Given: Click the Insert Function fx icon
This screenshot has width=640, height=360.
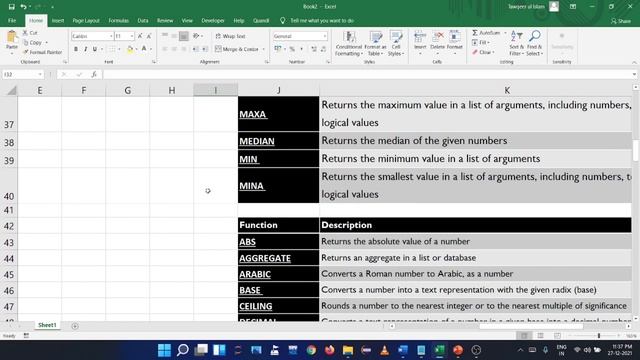Looking at the screenshot, I should [94, 74].
